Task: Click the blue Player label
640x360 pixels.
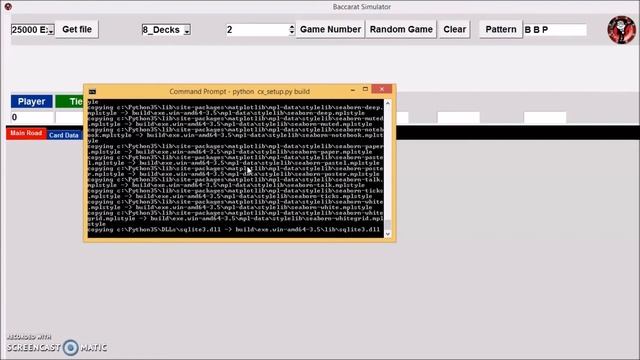Action: click(x=31, y=102)
